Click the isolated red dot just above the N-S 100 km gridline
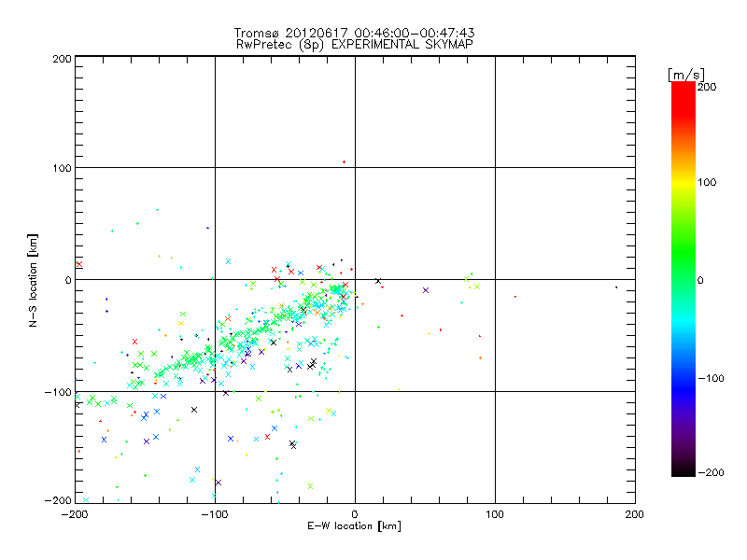 tap(344, 162)
